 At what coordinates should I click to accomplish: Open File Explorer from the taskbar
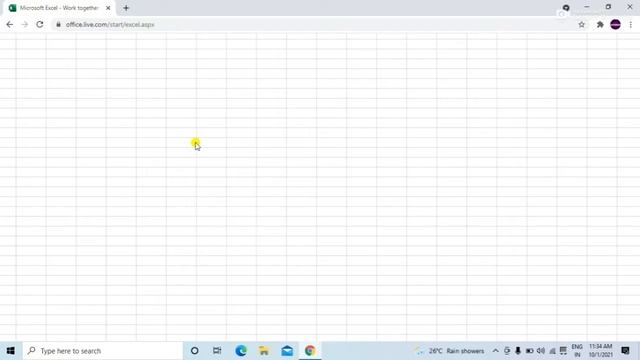point(264,351)
